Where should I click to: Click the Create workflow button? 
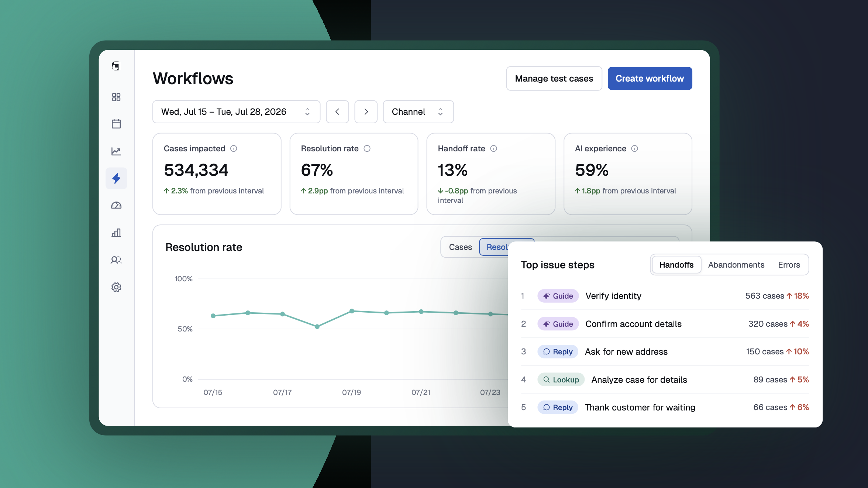click(650, 79)
